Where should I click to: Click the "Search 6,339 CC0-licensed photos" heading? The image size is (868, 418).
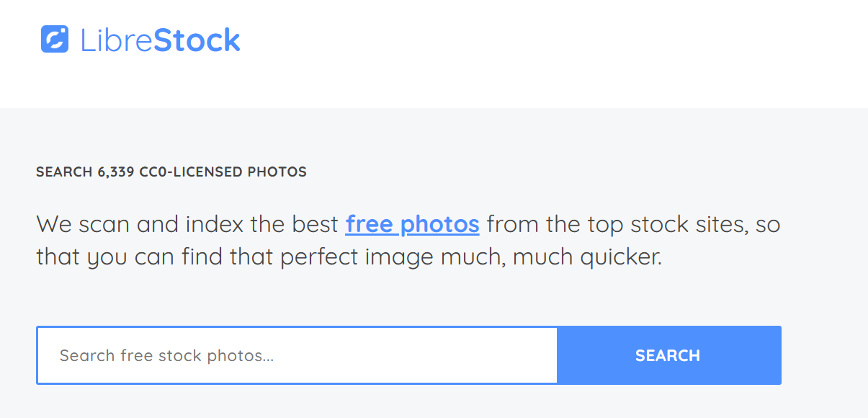click(x=171, y=172)
